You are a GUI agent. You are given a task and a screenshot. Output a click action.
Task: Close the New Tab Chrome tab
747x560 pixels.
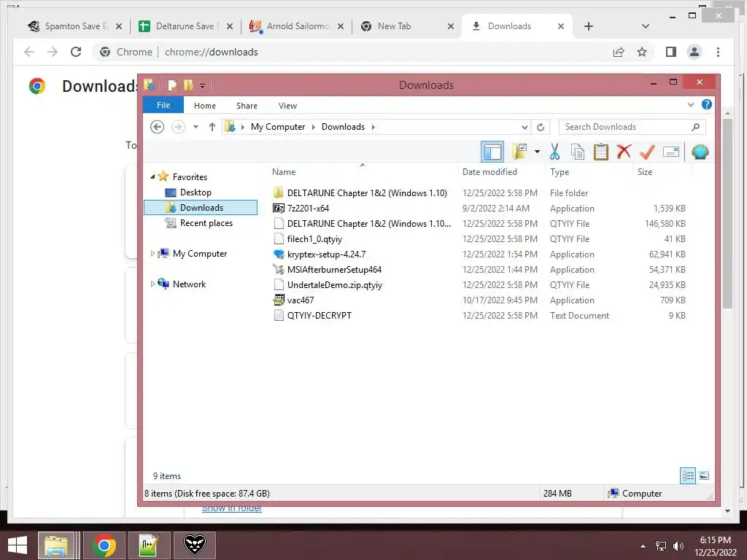coord(451,26)
